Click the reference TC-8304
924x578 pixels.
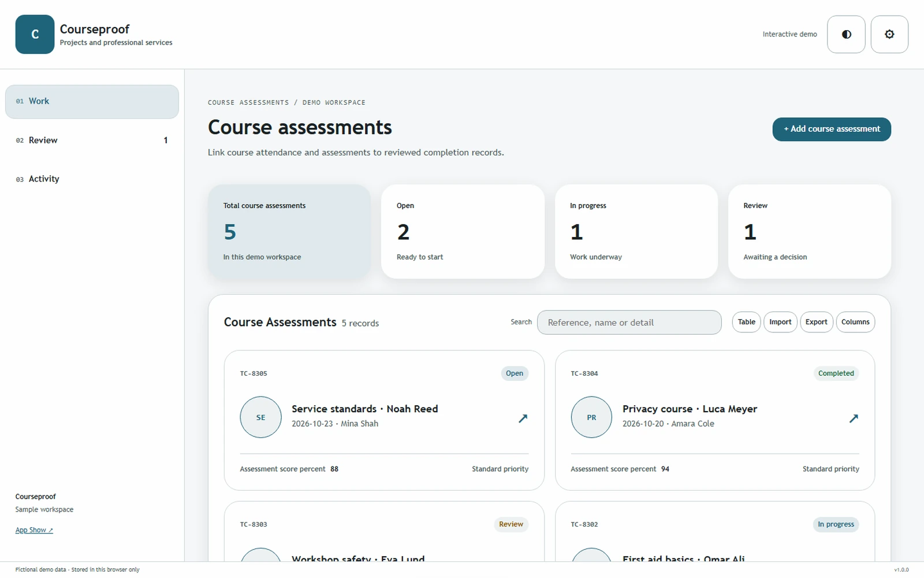pos(584,373)
